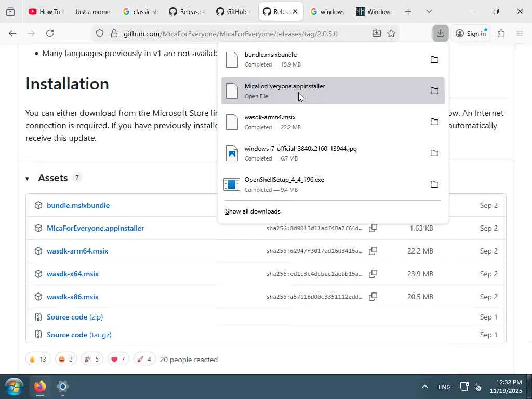Open the tracking protection shield icon
Image resolution: width=532 pixels, height=399 pixels.
coord(99,33)
